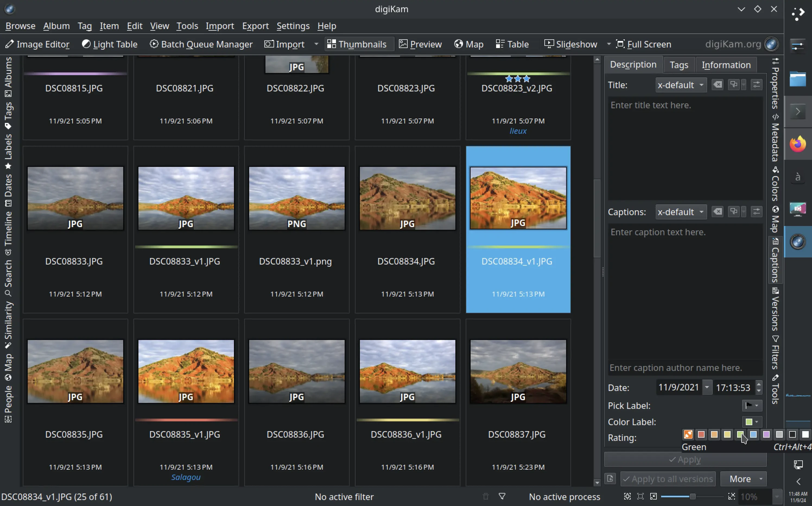Open the x-default language dropdown for Title
812x506 pixels.
(x=680, y=85)
